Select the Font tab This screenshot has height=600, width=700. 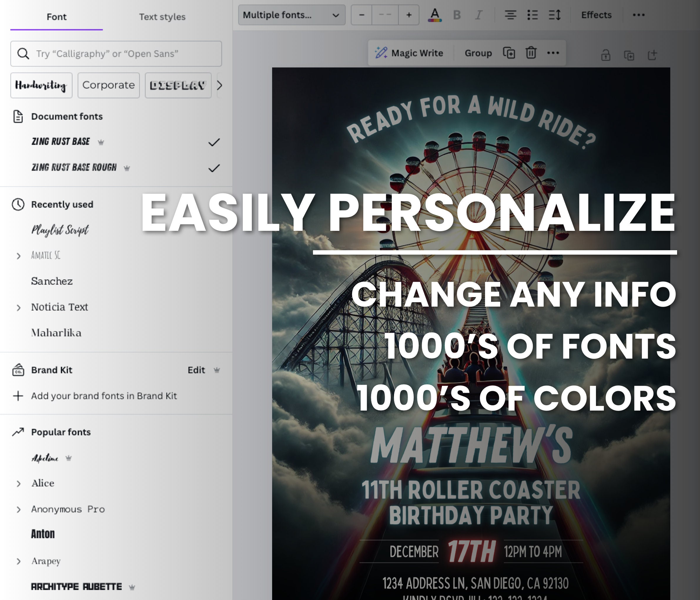(x=56, y=17)
